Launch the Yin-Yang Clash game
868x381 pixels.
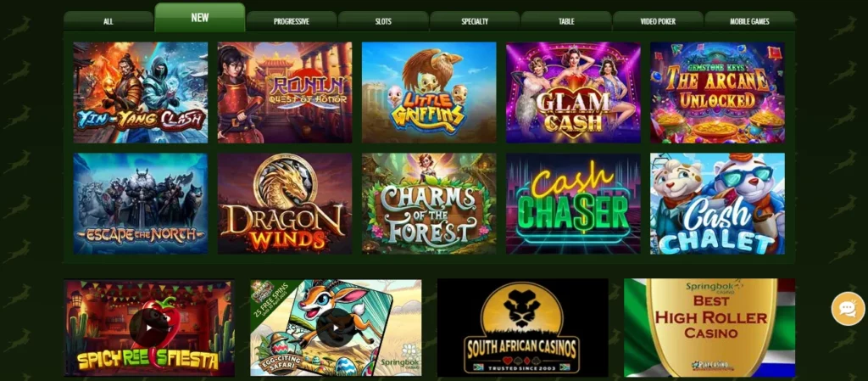141,92
